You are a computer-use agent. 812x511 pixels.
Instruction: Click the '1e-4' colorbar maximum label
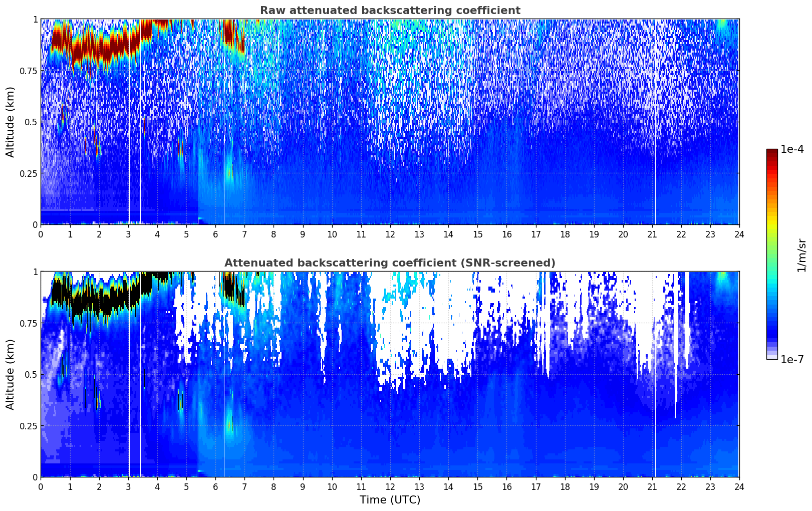coord(792,149)
